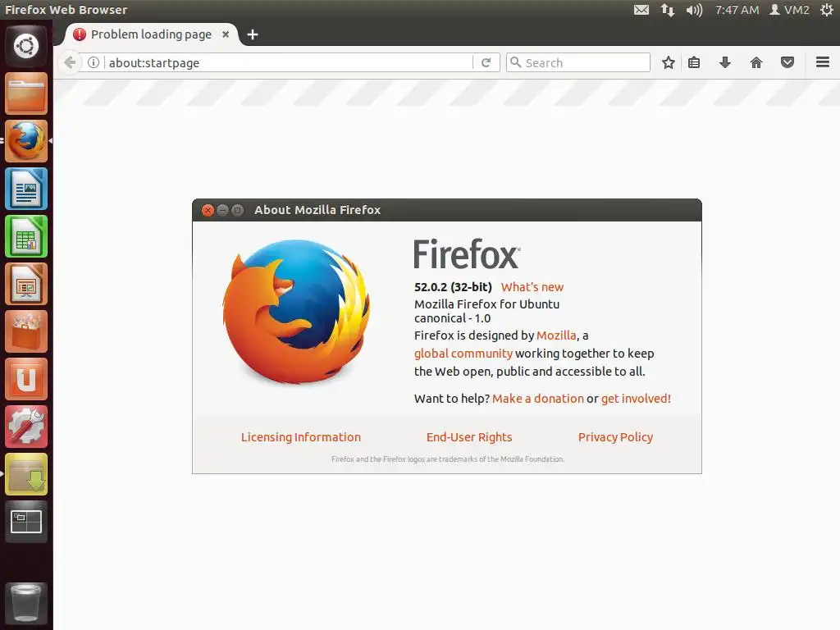Open the software updater download icon

click(x=26, y=474)
